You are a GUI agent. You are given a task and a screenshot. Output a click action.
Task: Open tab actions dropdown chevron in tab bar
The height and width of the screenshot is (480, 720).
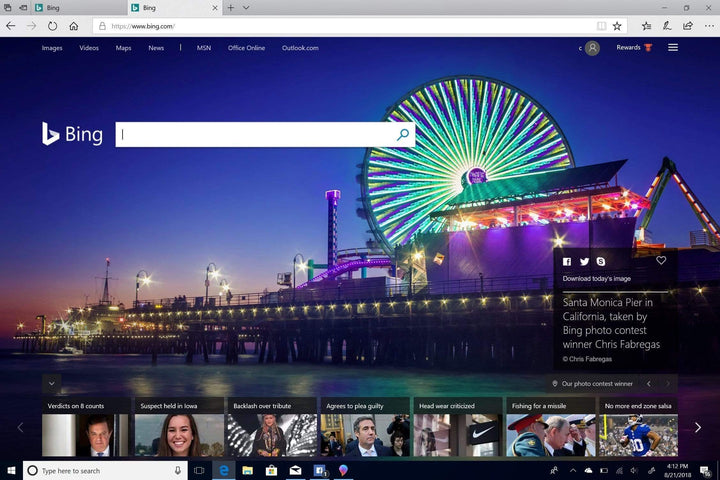[x=247, y=7]
